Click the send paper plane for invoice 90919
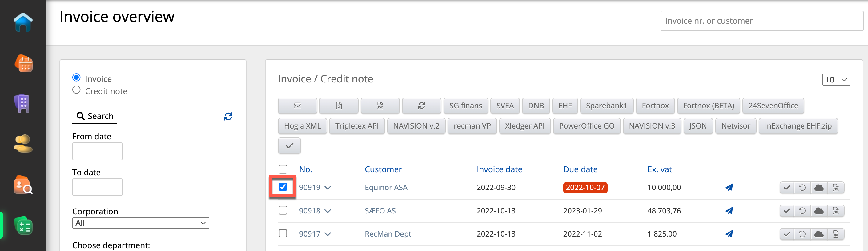 pyautogui.click(x=729, y=188)
